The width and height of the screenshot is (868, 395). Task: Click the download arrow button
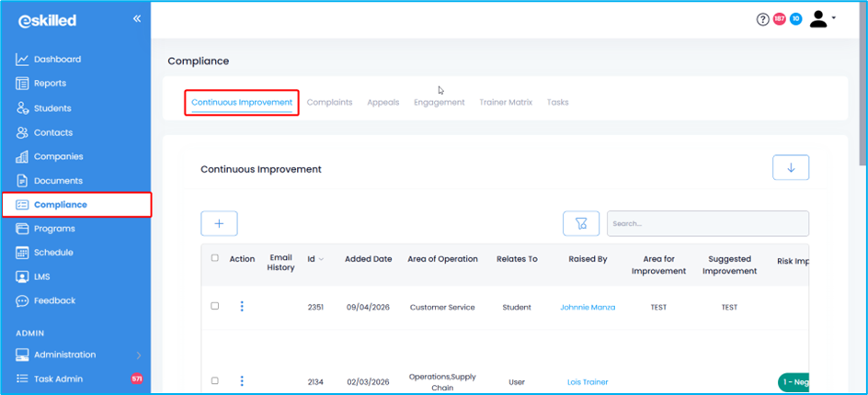point(791,168)
